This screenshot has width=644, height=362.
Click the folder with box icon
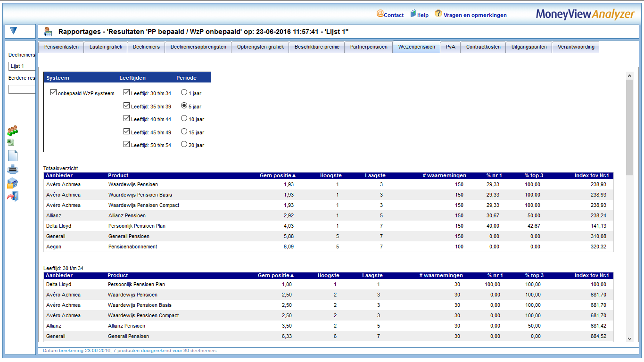[x=12, y=183]
